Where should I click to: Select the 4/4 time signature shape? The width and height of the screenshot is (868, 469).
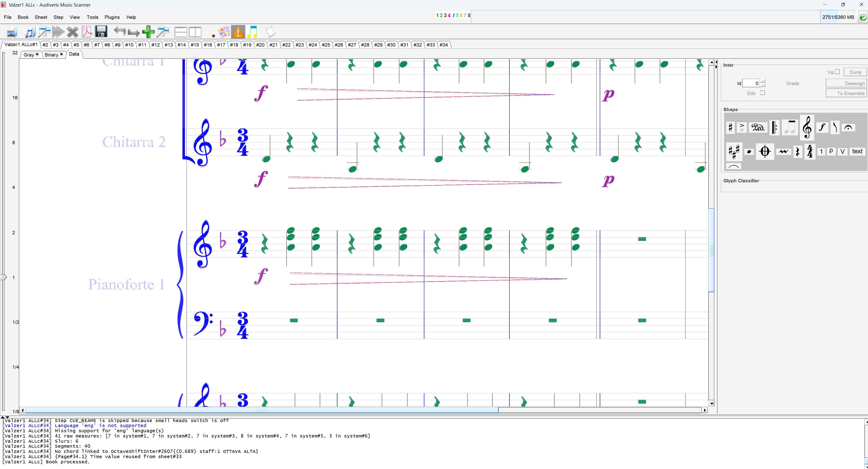pyautogui.click(x=810, y=151)
